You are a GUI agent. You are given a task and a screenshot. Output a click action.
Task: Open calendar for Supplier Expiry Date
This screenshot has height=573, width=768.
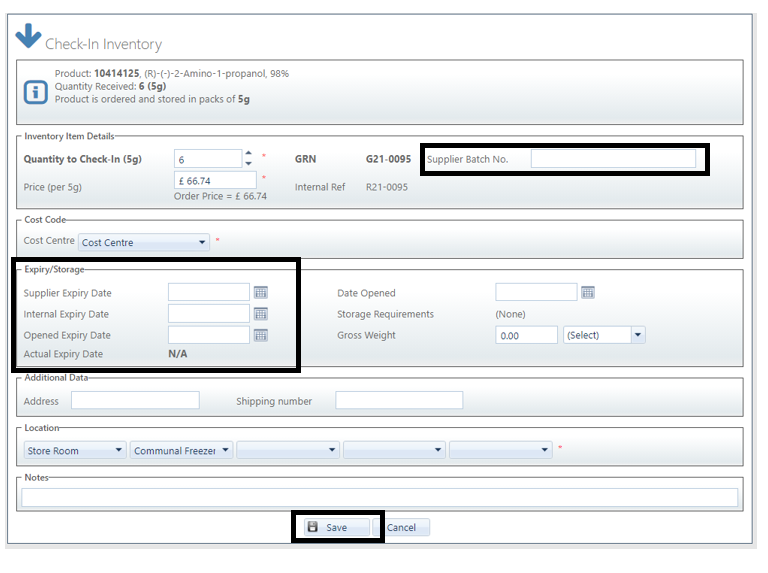click(x=261, y=292)
